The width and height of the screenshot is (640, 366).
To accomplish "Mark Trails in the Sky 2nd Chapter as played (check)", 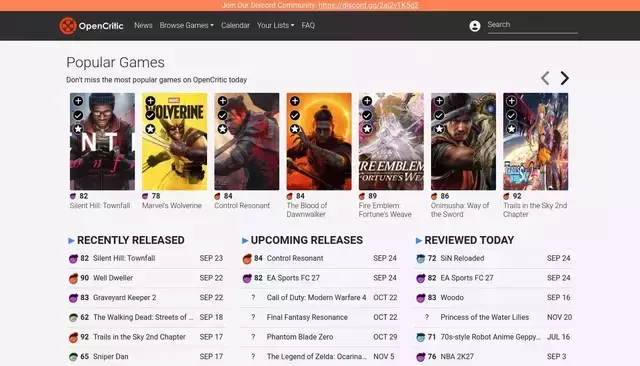I will tap(511, 115).
